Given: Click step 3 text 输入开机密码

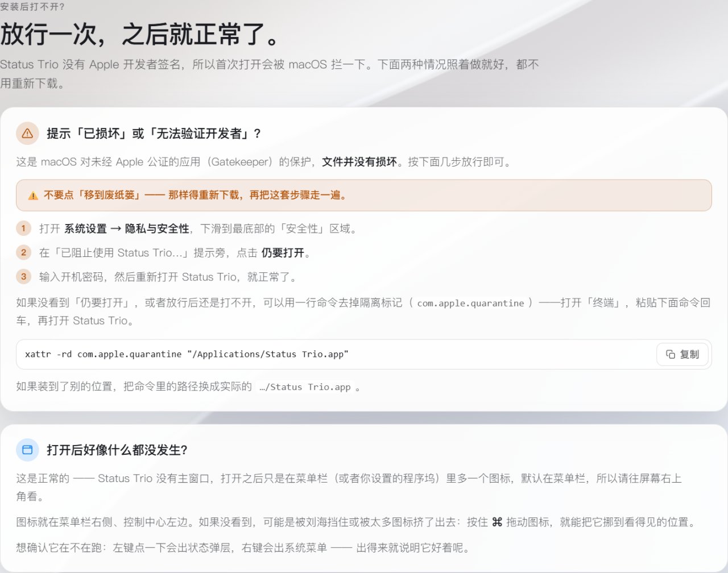Looking at the screenshot, I should coord(71,277).
